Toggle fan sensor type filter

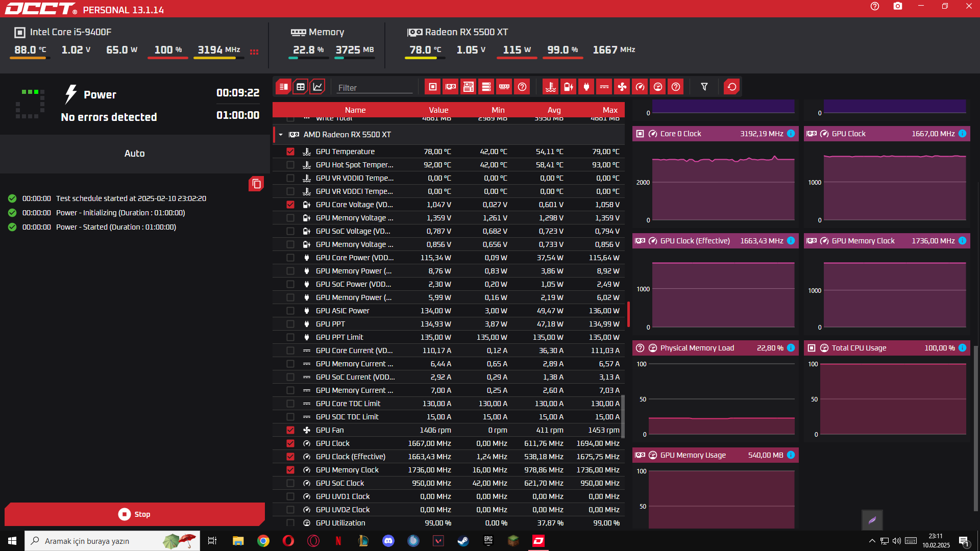[x=622, y=87]
